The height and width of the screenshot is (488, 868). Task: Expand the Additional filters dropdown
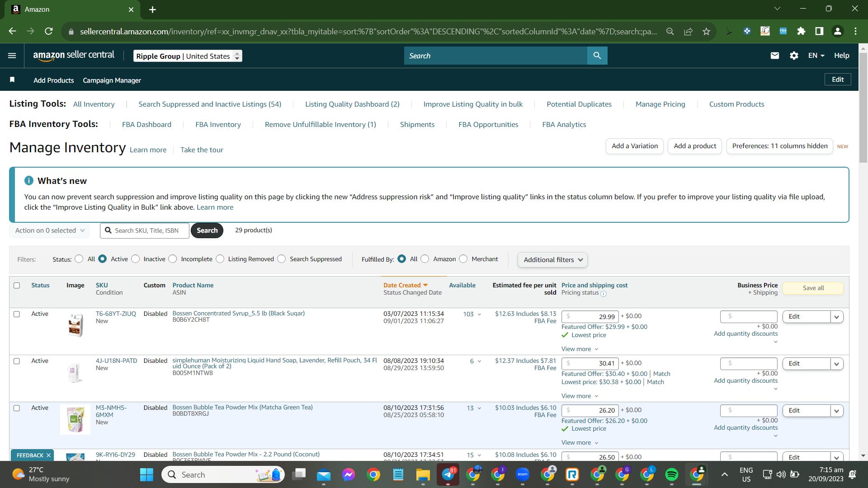pyautogui.click(x=552, y=260)
